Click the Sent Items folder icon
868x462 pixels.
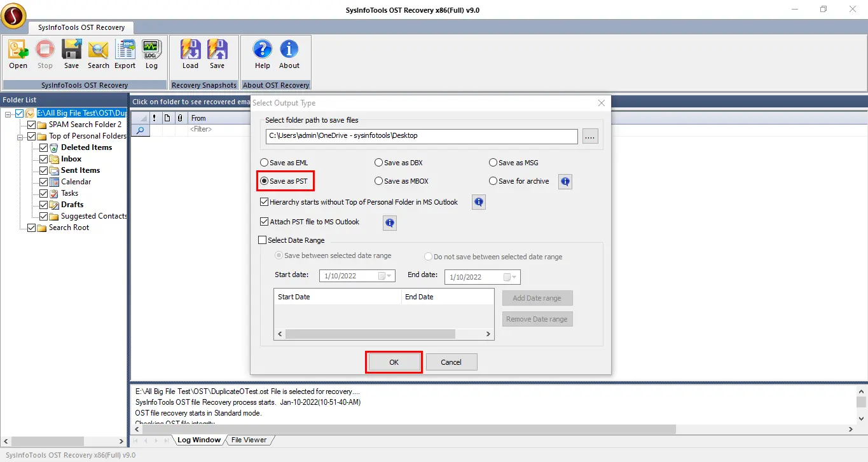pyautogui.click(x=54, y=170)
